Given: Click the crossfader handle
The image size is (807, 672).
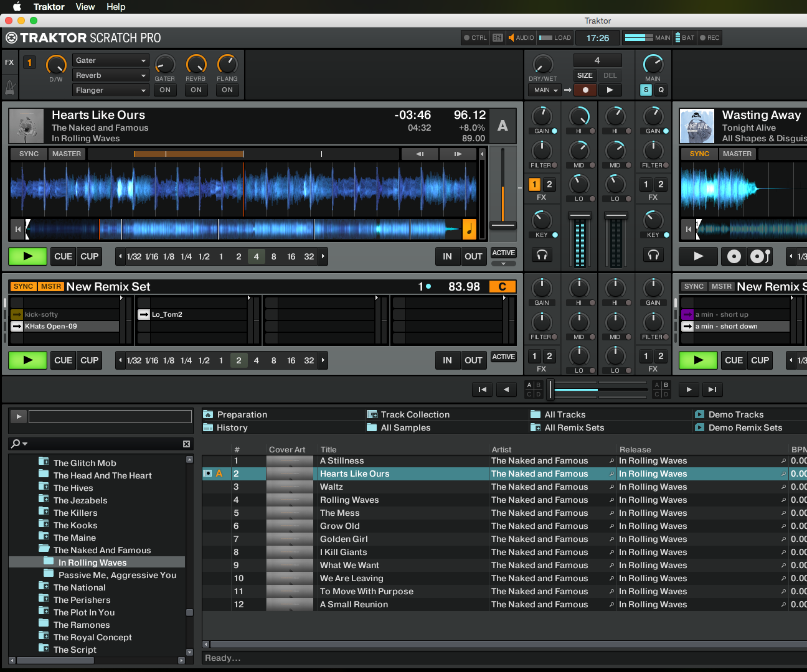Looking at the screenshot, I should point(550,390).
